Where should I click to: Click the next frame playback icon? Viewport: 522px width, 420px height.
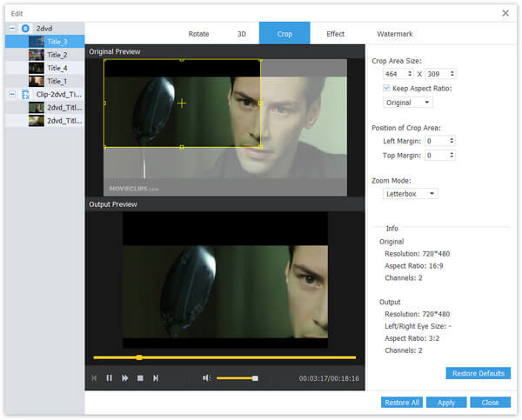click(156, 378)
